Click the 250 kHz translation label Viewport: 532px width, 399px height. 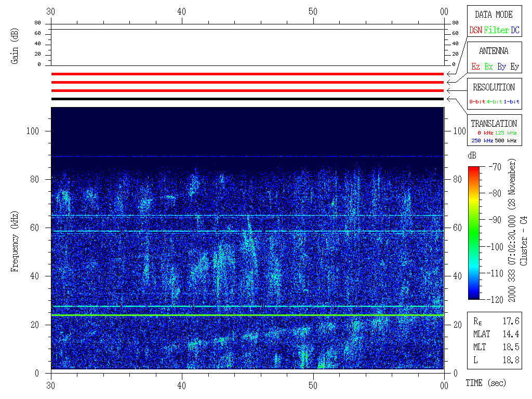pos(481,141)
